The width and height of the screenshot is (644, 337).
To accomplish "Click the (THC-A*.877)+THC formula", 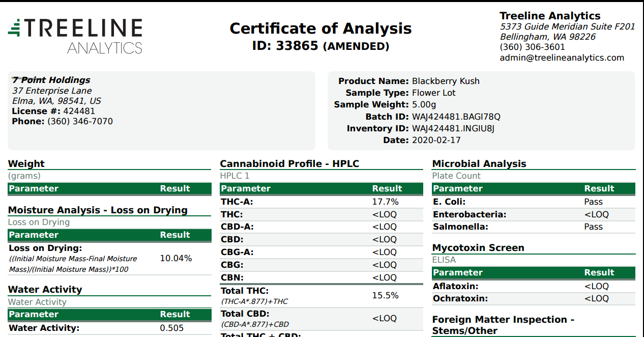I will point(254,301).
